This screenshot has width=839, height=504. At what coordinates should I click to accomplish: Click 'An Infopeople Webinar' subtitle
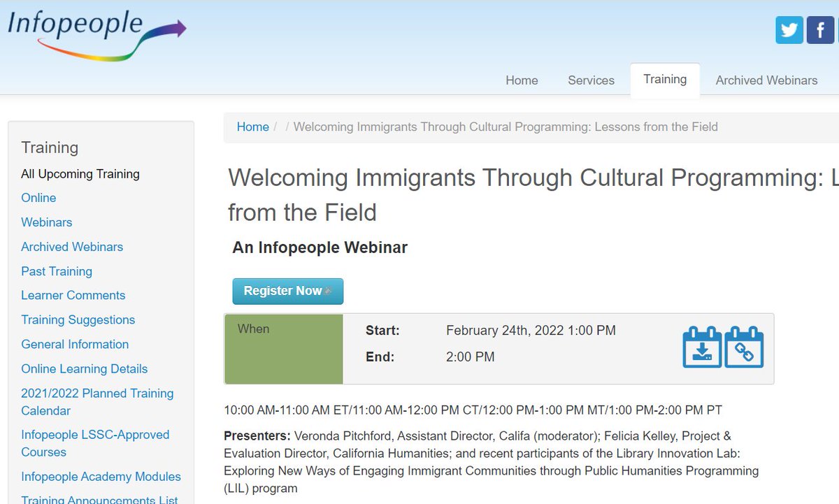[320, 247]
